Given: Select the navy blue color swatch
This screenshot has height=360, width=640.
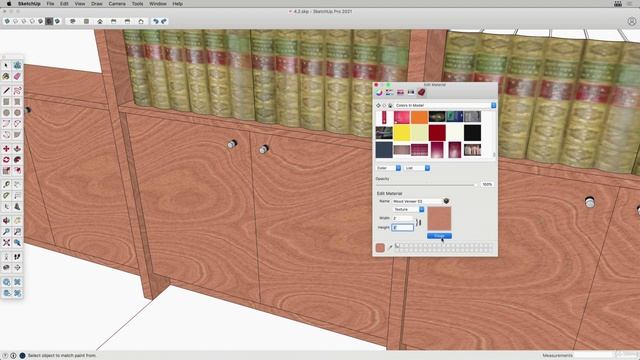Looking at the screenshot, I should pos(384,150).
